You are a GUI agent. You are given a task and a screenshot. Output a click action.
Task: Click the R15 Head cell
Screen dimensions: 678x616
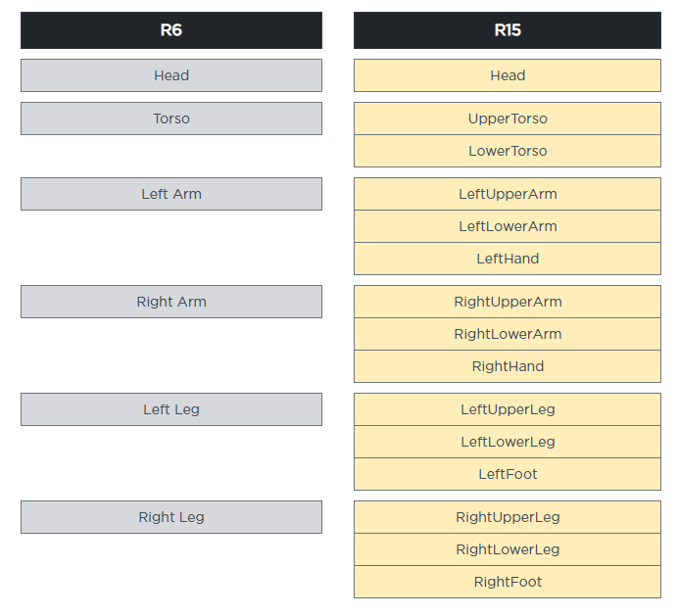tap(508, 75)
